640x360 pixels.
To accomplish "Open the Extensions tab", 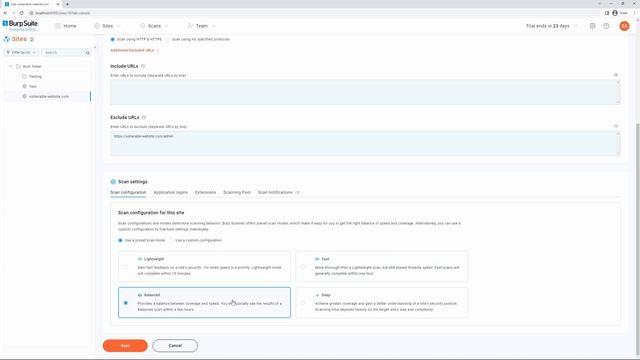I will pos(205,192).
